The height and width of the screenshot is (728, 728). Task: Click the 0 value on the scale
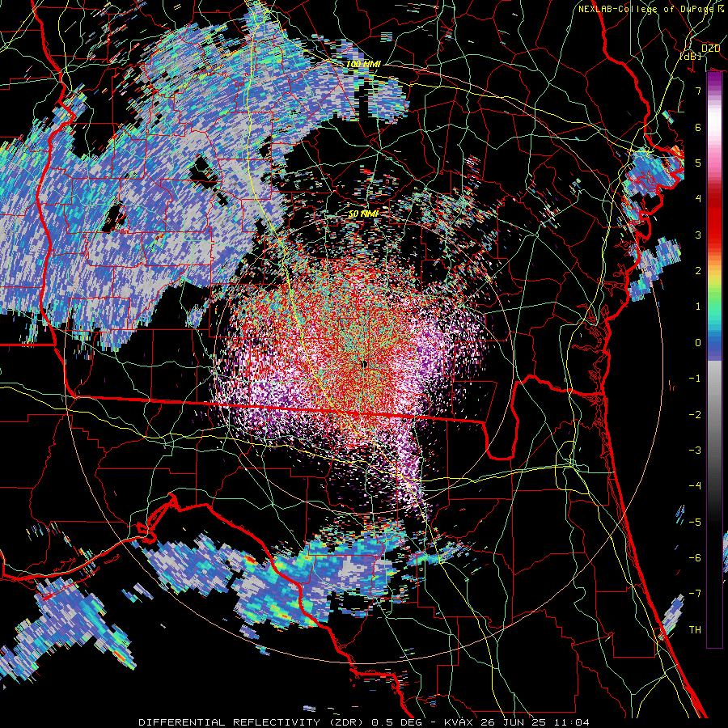698,343
